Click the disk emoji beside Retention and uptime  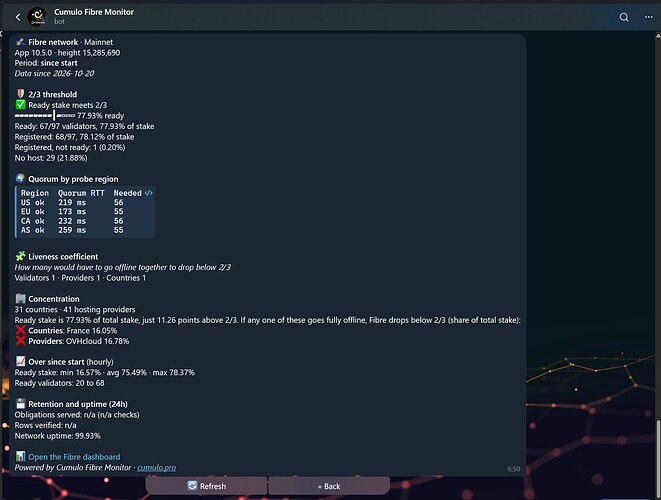tap(20, 403)
